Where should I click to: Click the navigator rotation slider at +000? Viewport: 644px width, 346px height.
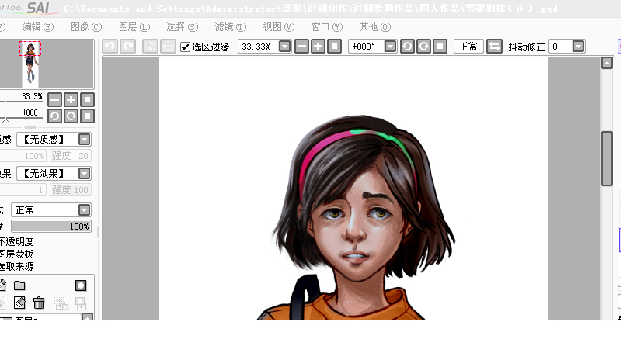coord(21,118)
